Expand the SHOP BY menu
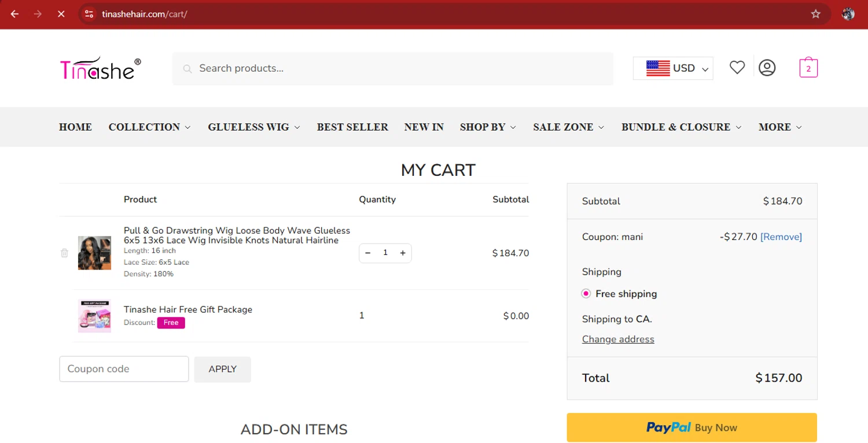The width and height of the screenshot is (868, 443). [488, 127]
